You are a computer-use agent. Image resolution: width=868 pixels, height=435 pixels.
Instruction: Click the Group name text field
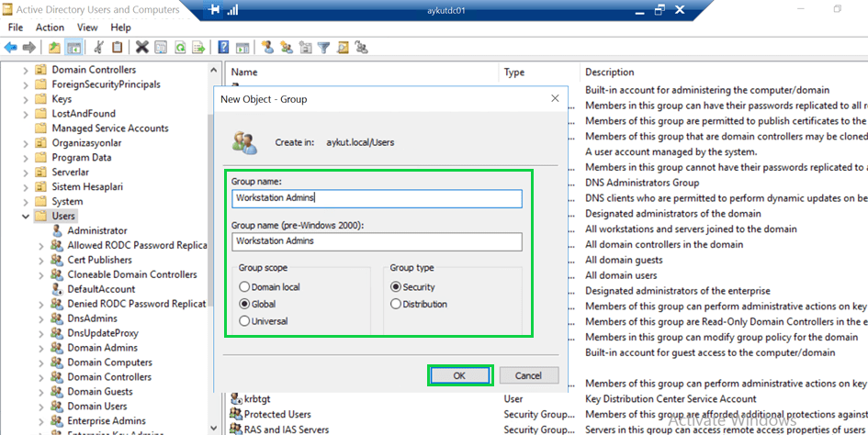(377, 198)
